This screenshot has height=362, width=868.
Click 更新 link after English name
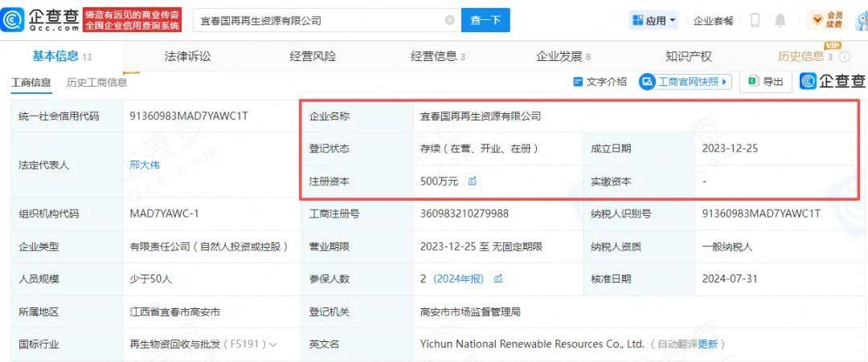coord(708,344)
